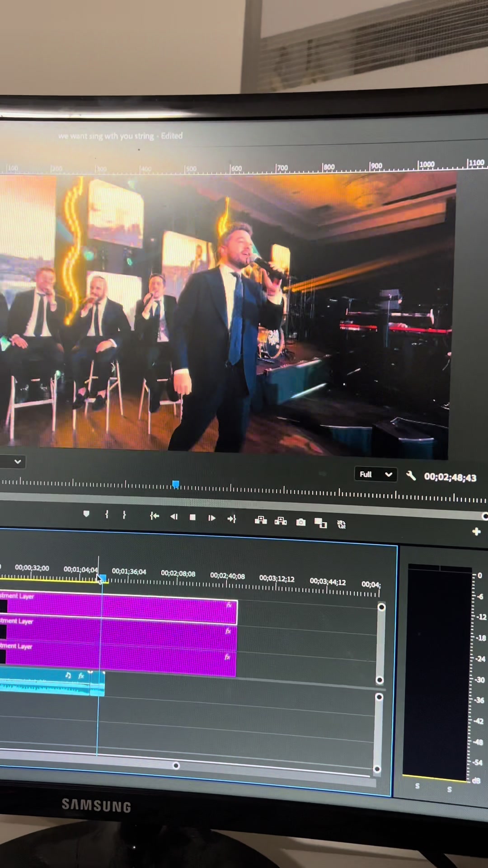488x868 pixels.
Task: Click the Mark In bracket icon
Action: coord(107,514)
